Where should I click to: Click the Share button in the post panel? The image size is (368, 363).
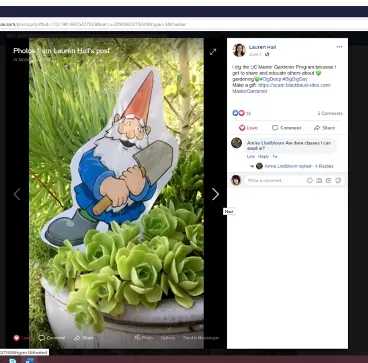(324, 128)
